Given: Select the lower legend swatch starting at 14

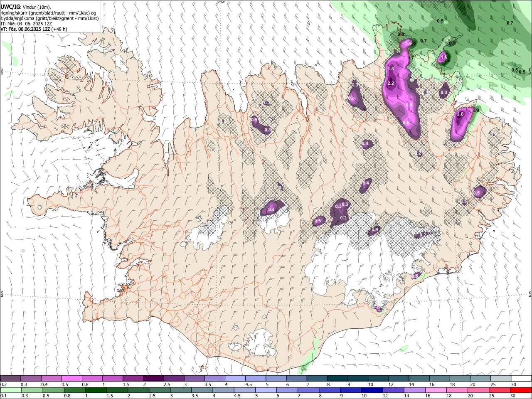Looking at the screenshot, I should pos(414,390).
